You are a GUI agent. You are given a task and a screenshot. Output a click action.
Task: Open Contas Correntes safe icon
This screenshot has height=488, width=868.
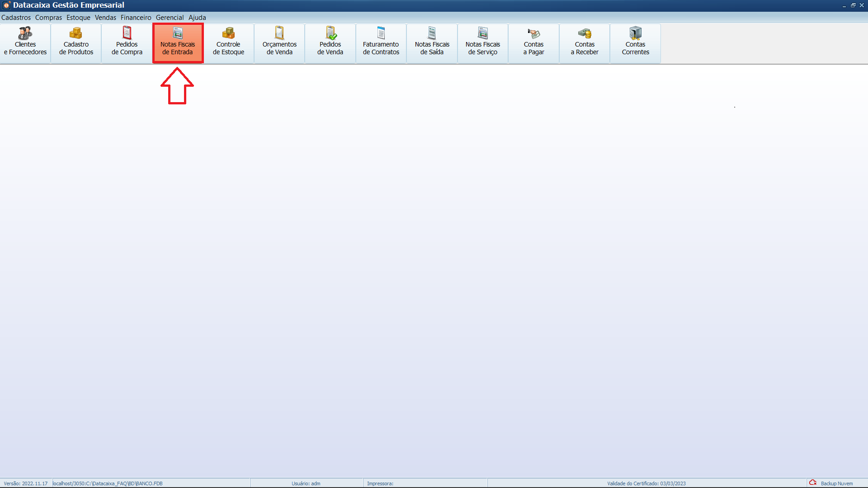pos(635,43)
